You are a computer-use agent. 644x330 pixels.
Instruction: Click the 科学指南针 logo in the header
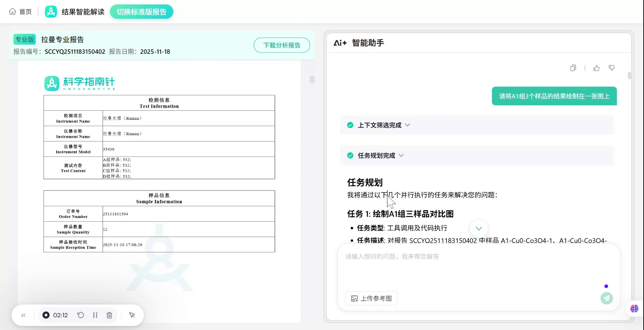51,11
